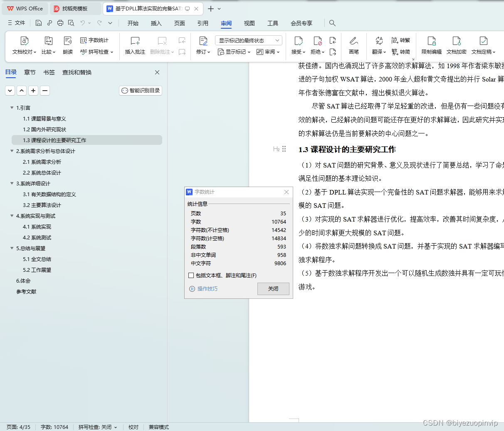The height and width of the screenshot is (431, 504).
Task: Click the 智能识别目录 button
Action: pos(140,90)
